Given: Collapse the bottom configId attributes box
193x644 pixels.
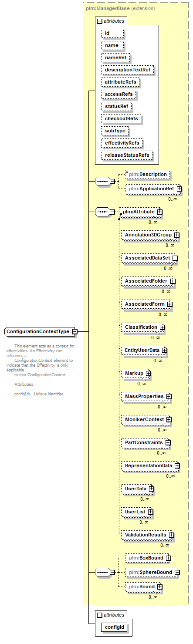Looking at the screenshot, I should [x=100, y=615].
